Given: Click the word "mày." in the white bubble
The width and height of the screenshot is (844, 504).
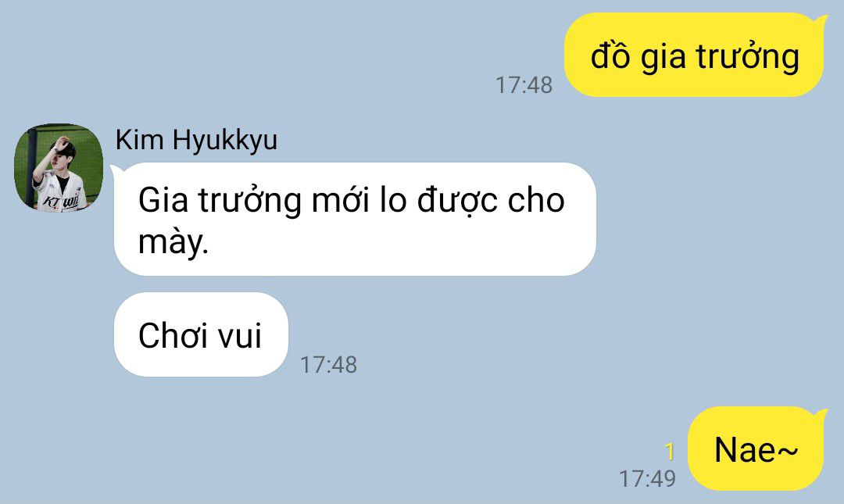Looking at the screenshot, I should tap(173, 241).
